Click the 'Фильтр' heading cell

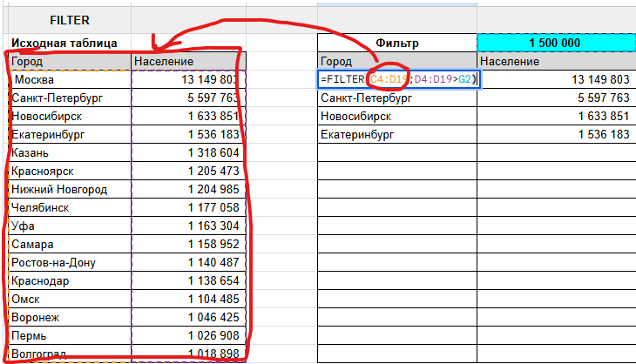coord(397,43)
